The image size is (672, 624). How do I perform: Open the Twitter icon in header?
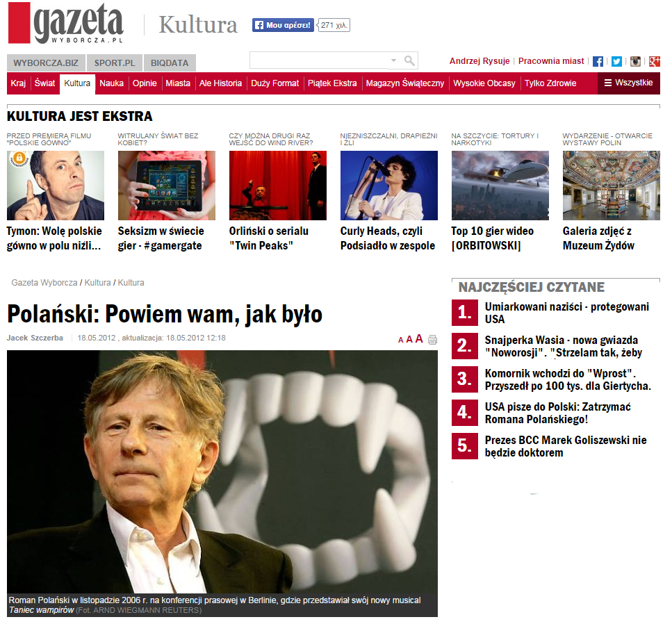(616, 61)
